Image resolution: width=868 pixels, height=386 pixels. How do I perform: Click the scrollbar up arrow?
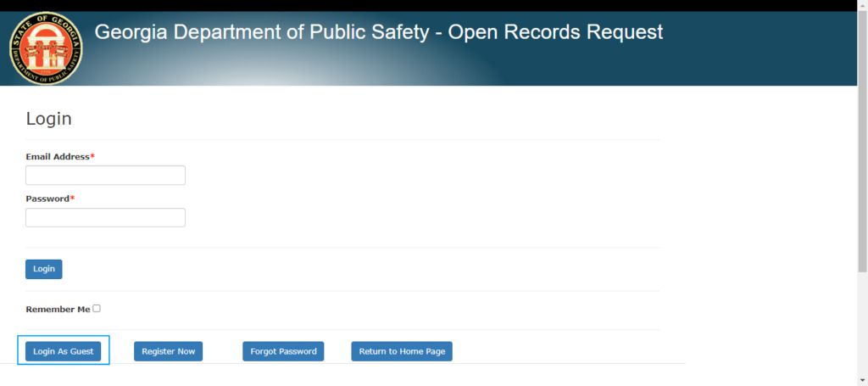coord(862,4)
